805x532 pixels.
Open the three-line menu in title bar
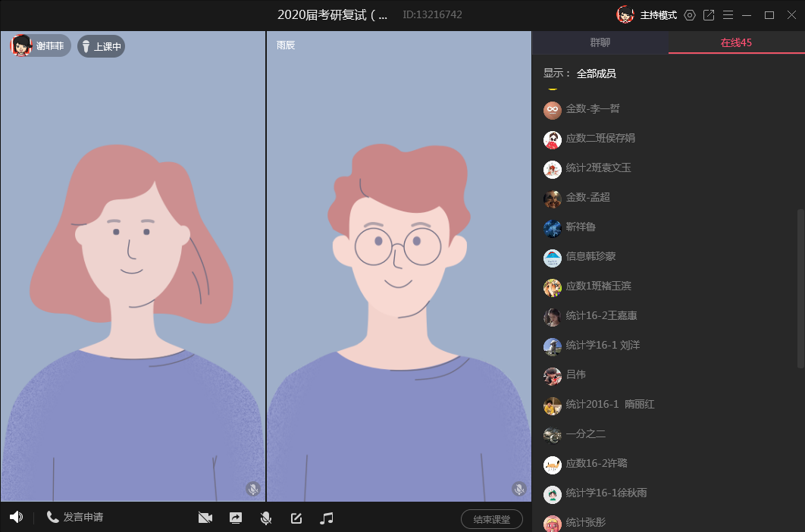point(728,15)
